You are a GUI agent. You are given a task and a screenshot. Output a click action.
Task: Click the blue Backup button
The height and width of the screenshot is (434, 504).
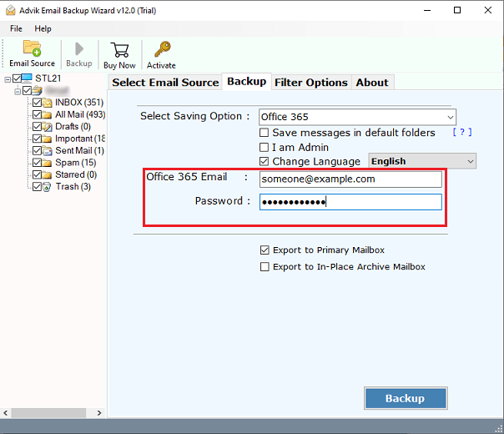(x=406, y=398)
